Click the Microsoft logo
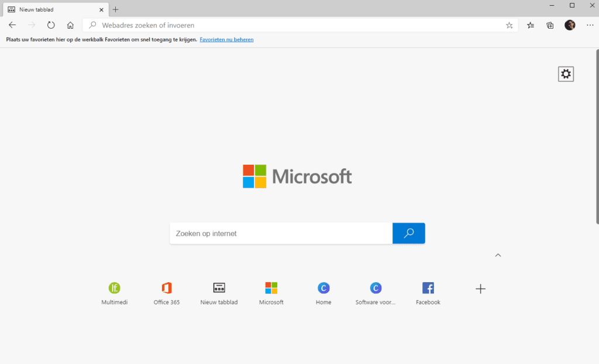Image resolution: width=599 pixels, height=364 pixels. coord(297,176)
